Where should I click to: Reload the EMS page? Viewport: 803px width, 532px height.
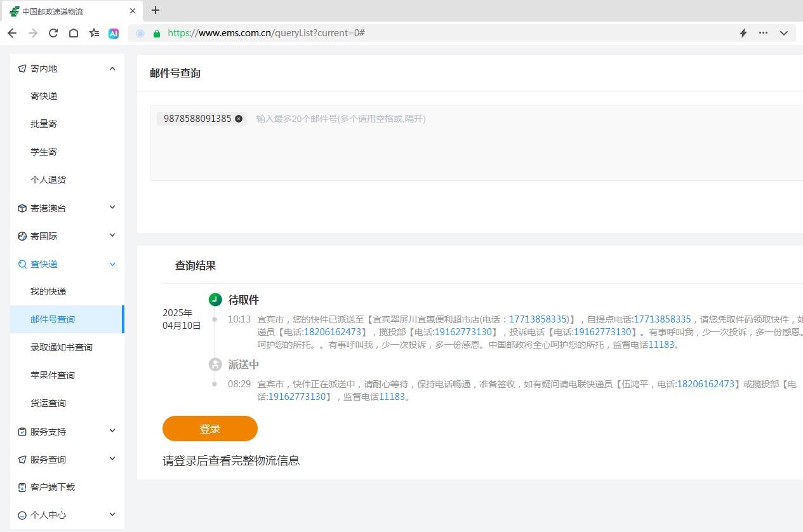(x=53, y=33)
